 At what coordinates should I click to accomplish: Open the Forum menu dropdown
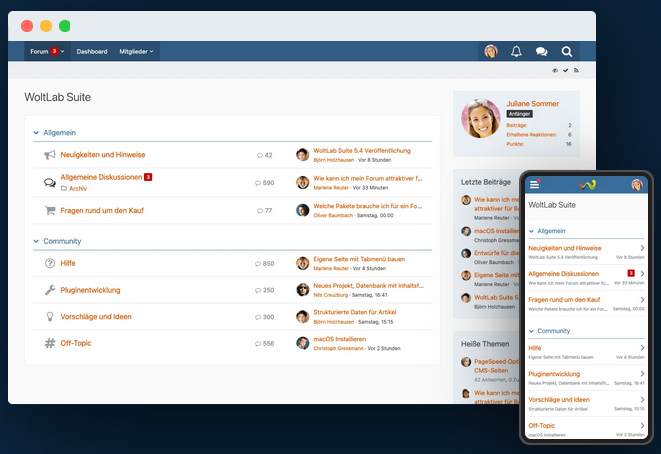[x=47, y=51]
